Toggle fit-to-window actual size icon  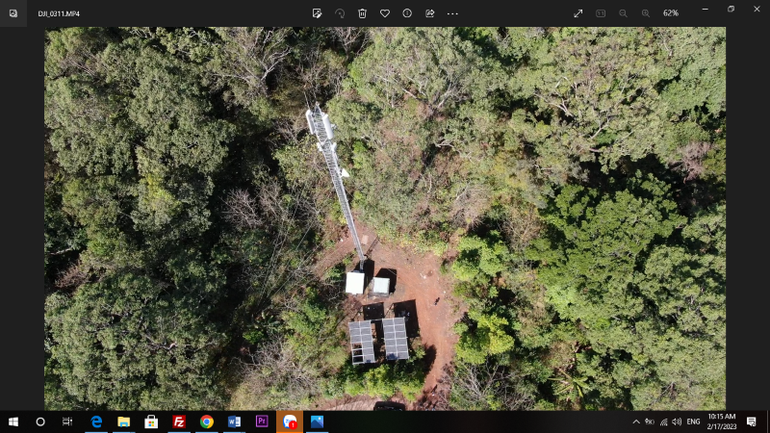coord(601,13)
